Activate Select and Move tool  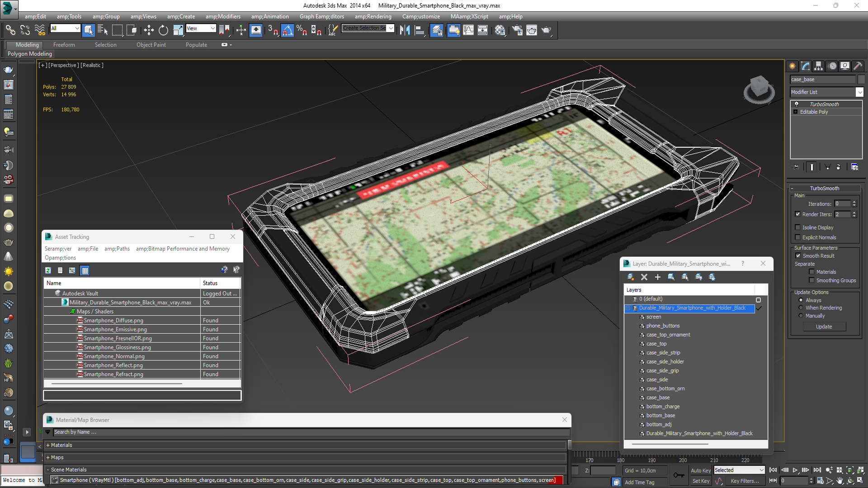pos(149,30)
